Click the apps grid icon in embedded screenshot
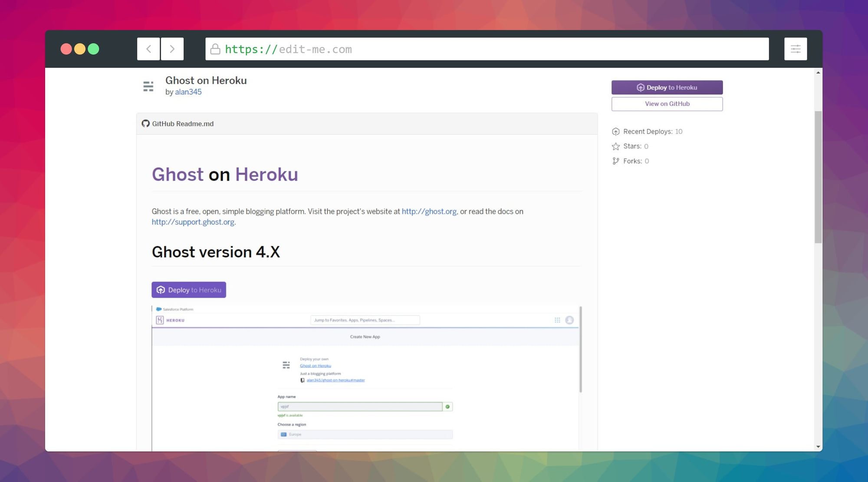868x482 pixels. 557,320
